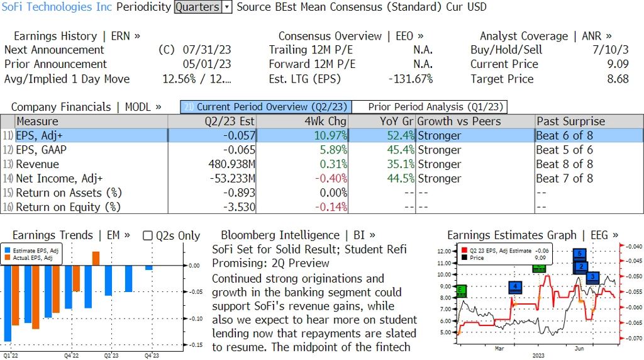
Task: Click the 4Wk Chg column header
Action: 302,121
